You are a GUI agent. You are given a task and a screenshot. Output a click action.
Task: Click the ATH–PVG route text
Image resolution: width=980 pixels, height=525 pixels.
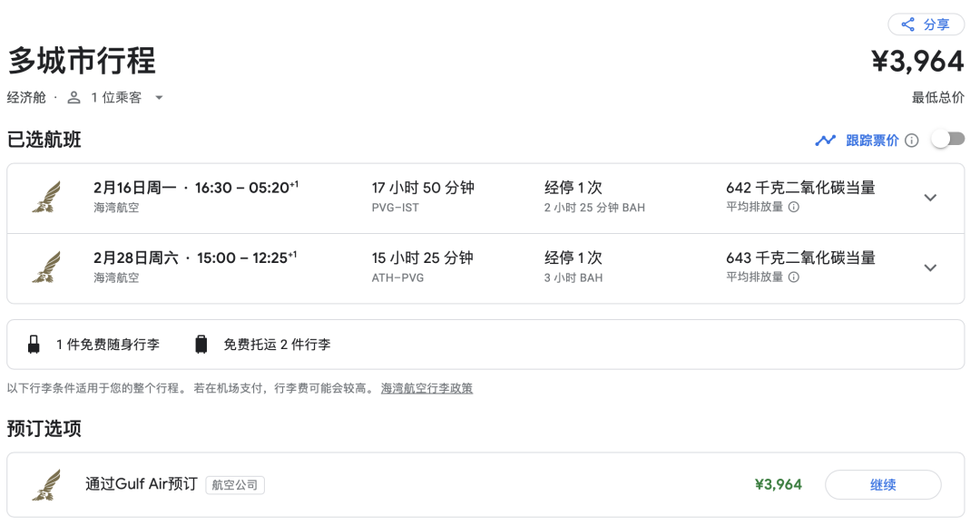397,277
